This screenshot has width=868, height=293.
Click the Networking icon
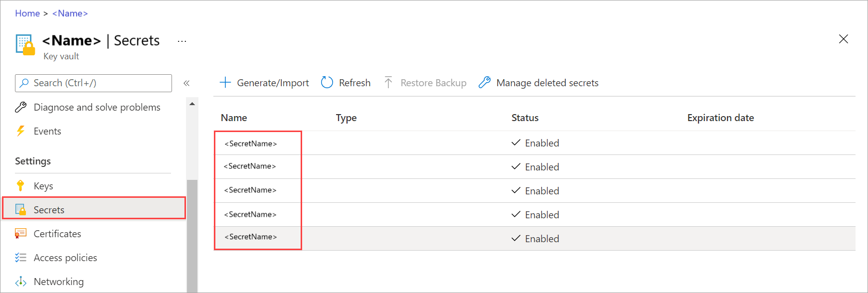coord(20,282)
